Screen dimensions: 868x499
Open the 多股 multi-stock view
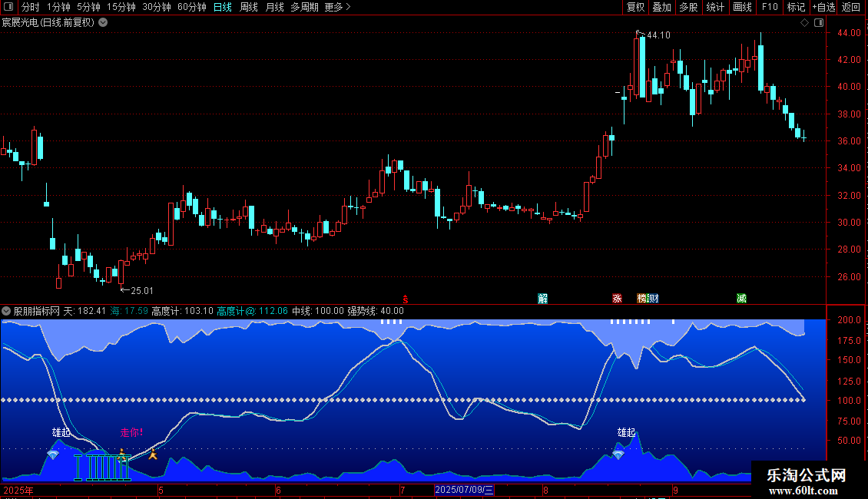pyautogui.click(x=688, y=7)
